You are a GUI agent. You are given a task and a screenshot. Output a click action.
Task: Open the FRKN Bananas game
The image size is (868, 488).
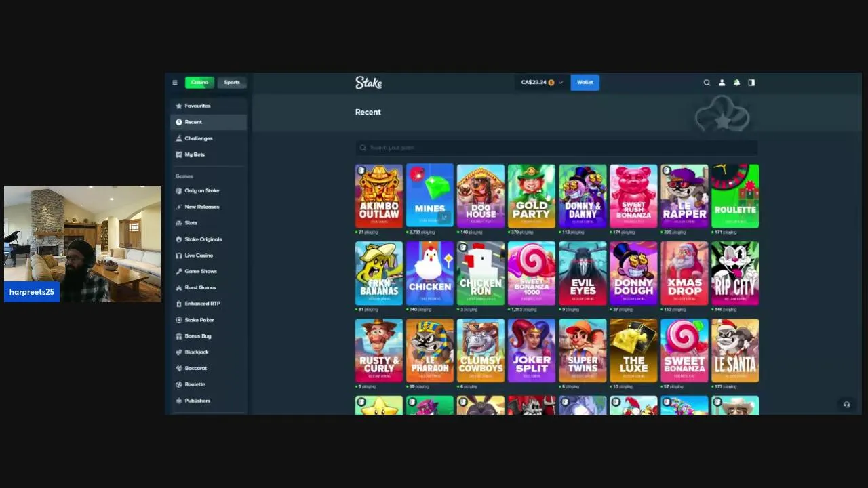click(x=379, y=273)
